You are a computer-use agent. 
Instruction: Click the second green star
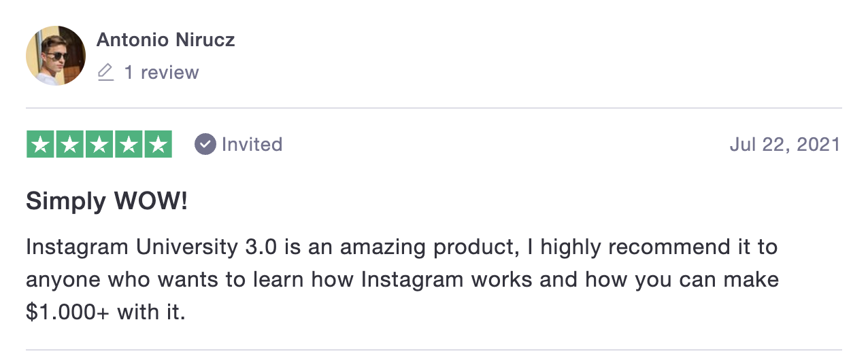tap(69, 144)
